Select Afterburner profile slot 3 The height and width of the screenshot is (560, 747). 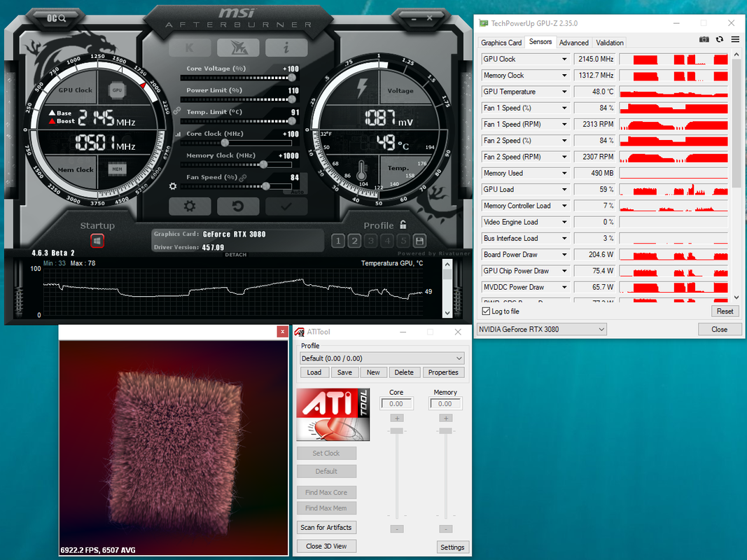click(370, 241)
